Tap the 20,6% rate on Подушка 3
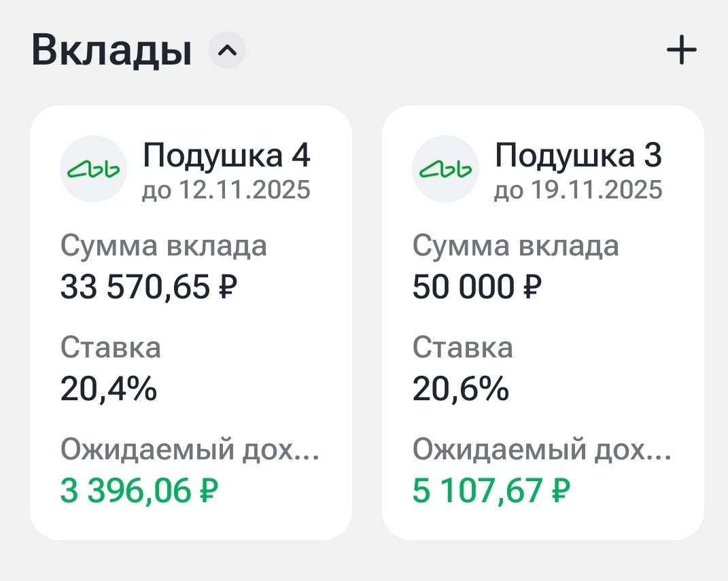 pos(460,390)
